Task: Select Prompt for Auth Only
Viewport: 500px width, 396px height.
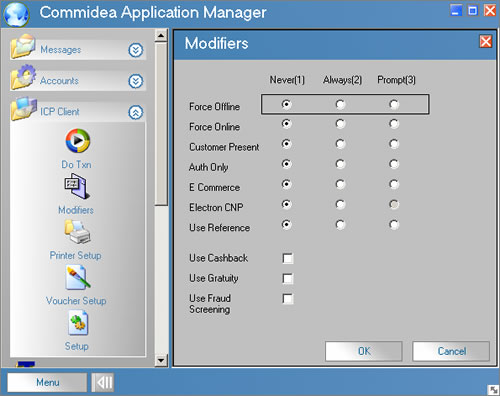Action: point(394,164)
